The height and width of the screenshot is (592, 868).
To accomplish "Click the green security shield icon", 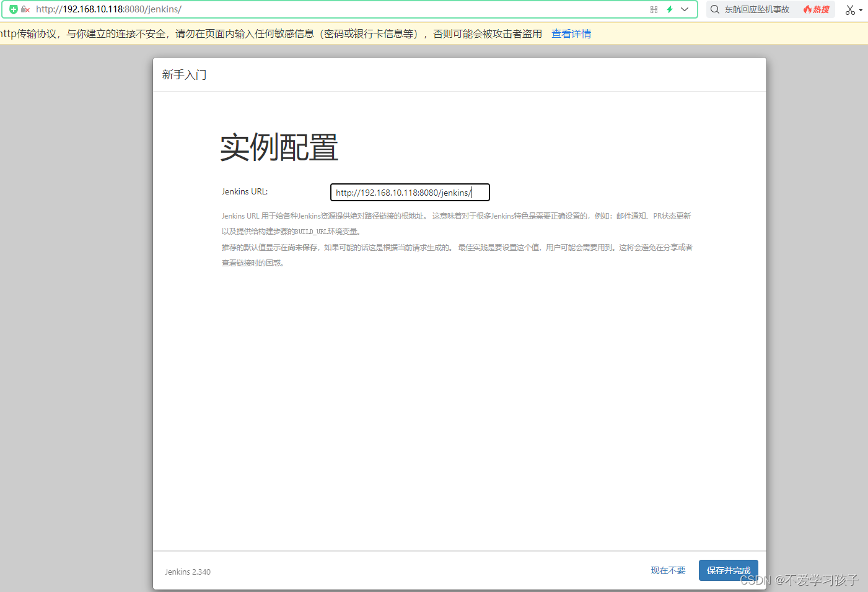I will [x=14, y=9].
